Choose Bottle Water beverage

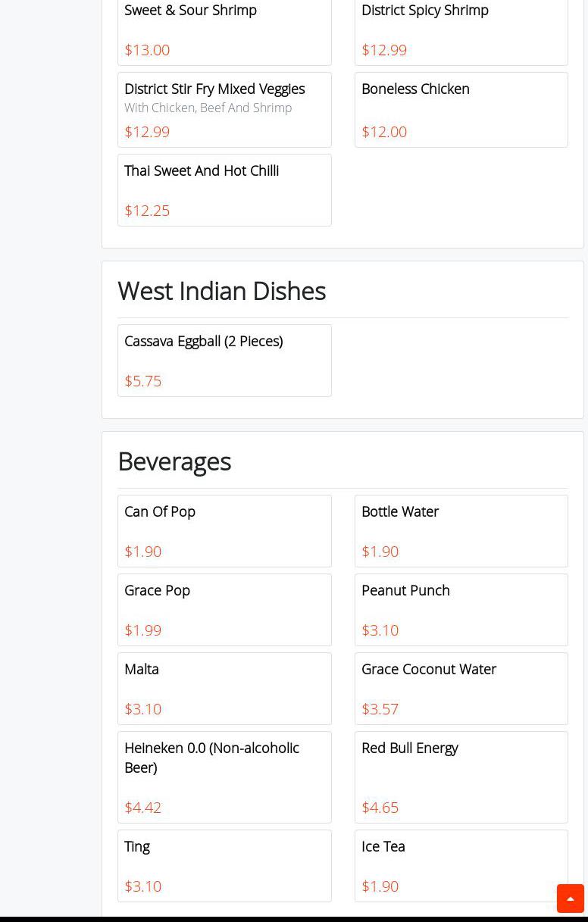point(461,530)
